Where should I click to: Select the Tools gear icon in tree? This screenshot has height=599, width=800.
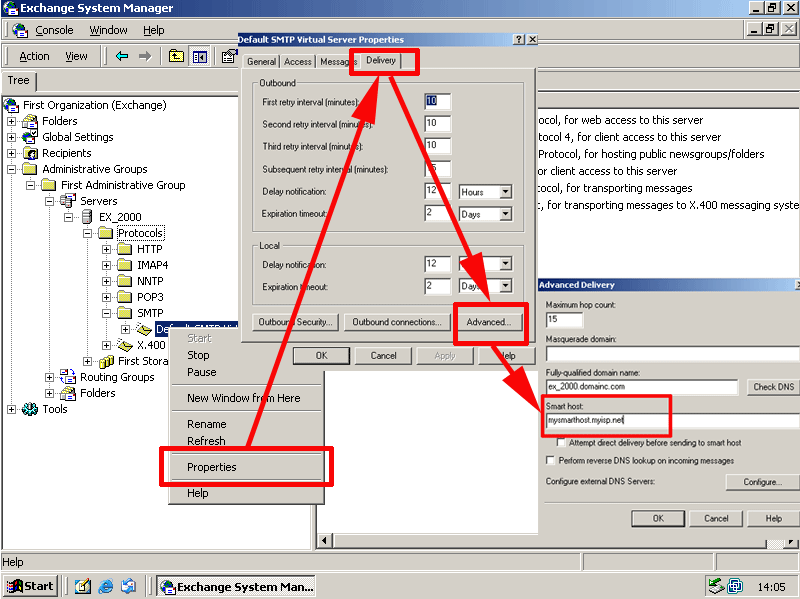point(30,409)
